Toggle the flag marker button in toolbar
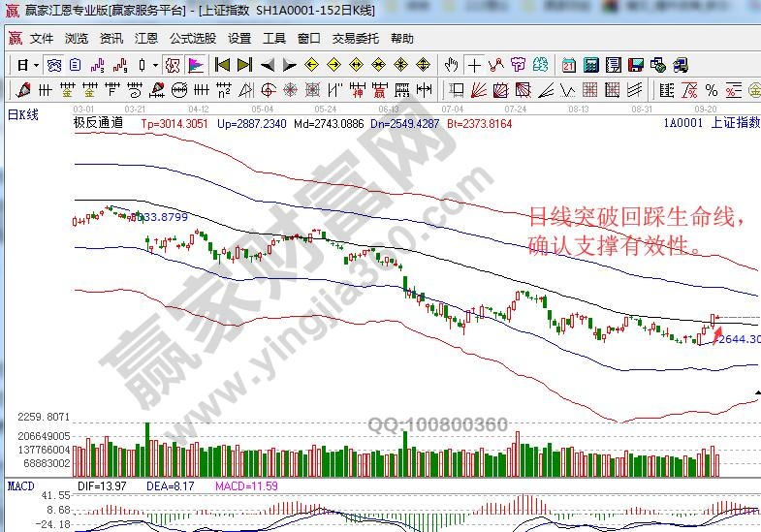The width and height of the screenshot is (761, 532). (196, 66)
